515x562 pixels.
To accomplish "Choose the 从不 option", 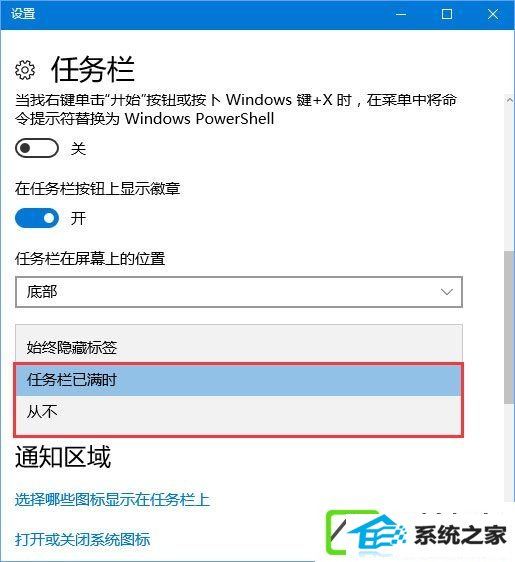I will click(x=239, y=411).
